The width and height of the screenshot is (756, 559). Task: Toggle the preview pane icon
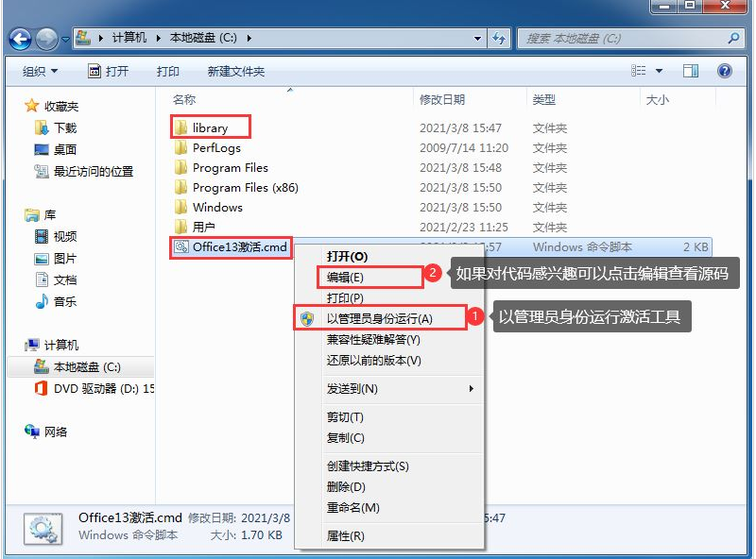click(690, 70)
